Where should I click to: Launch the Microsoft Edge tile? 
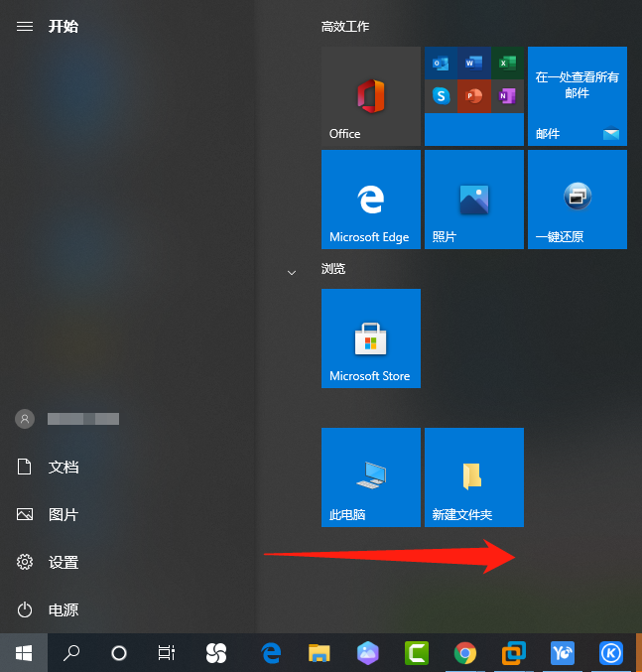pos(370,200)
